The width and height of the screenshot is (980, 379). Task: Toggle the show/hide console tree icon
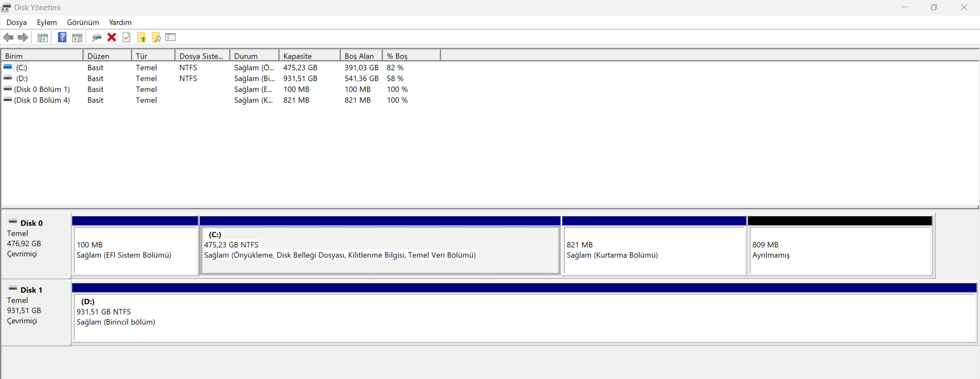[43, 37]
